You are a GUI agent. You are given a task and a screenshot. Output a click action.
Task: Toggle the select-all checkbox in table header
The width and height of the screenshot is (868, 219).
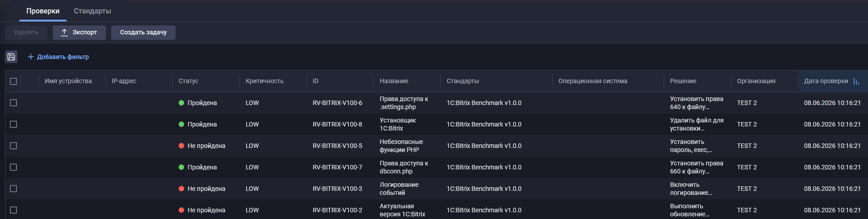13,81
